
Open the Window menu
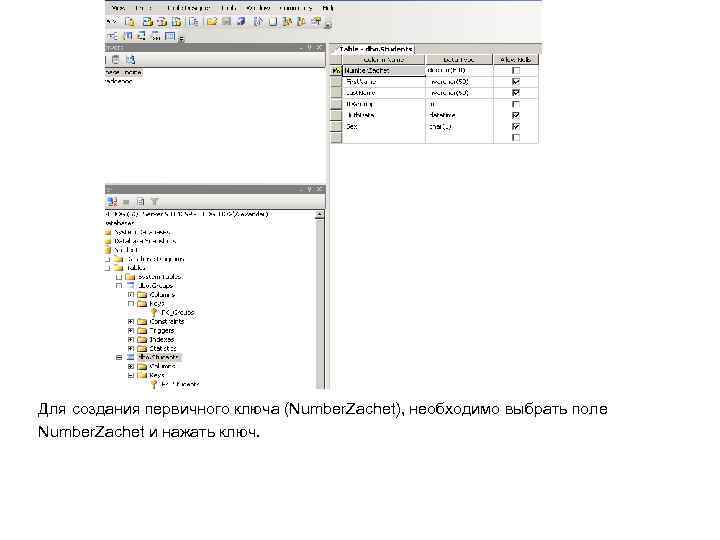click(259, 8)
